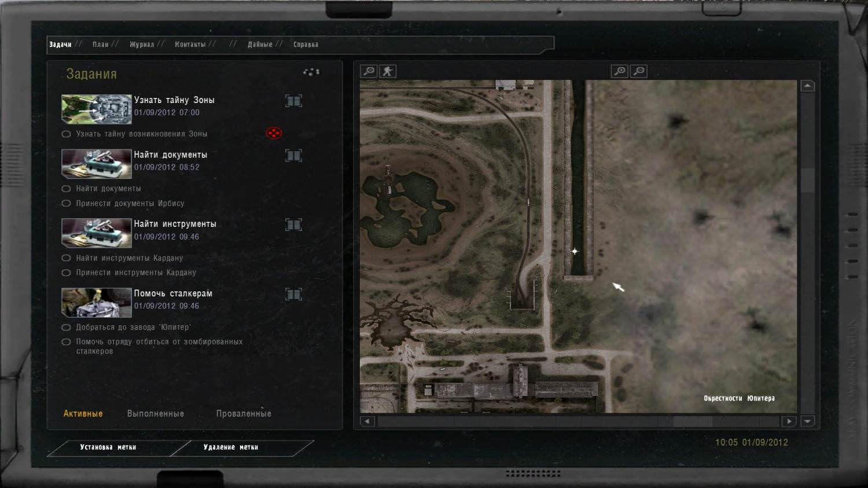The width and height of the screenshot is (868, 488).
Task: Click the 'Найти инструменты' task title
Action: pos(175,224)
